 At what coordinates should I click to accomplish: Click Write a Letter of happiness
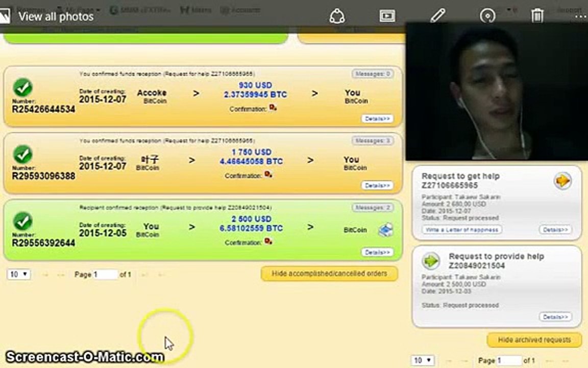coord(462,229)
